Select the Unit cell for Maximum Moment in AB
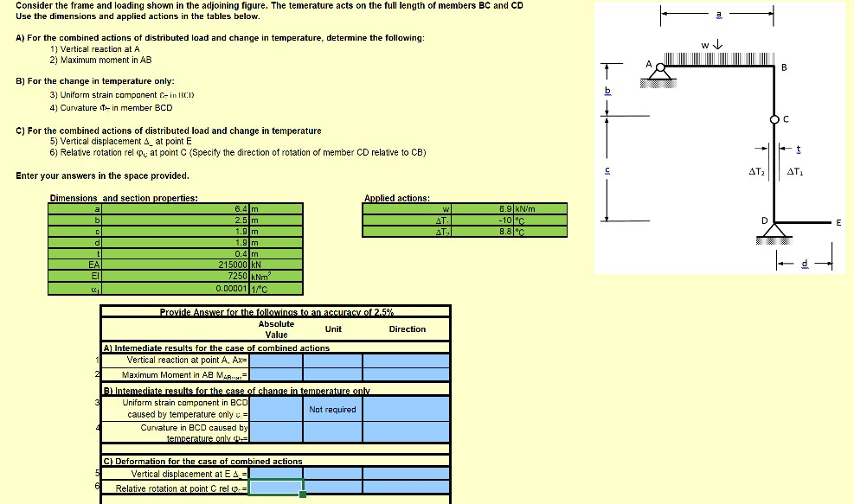This screenshot has width=854, height=504. (331, 373)
